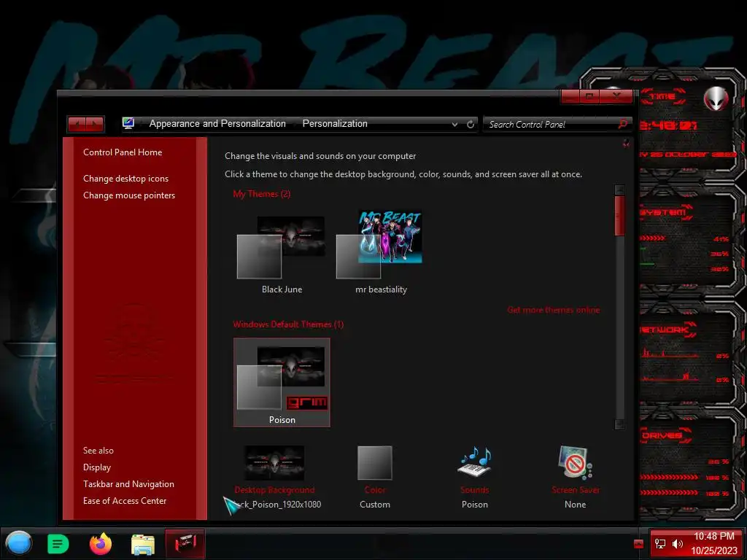The width and height of the screenshot is (747, 560).
Task: Select the mr beastiality theme thumbnail
Action: coord(379,244)
